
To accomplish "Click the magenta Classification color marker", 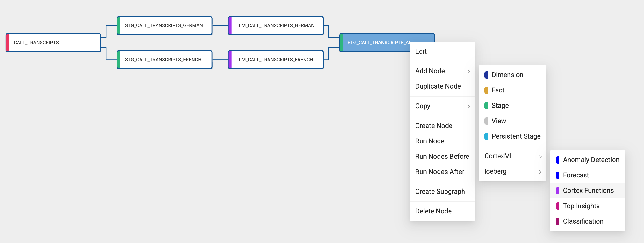I will coord(557,221).
